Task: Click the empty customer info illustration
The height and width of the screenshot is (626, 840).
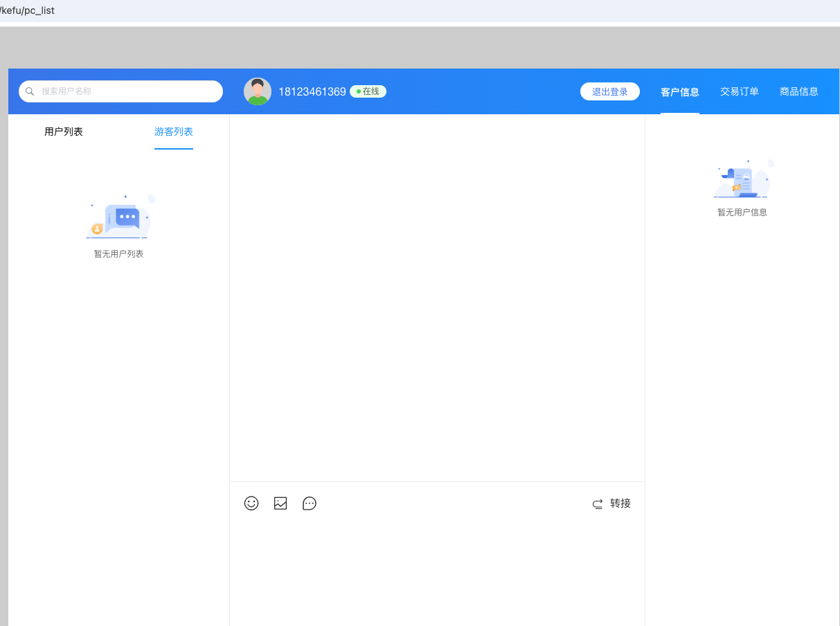Action: (x=742, y=179)
